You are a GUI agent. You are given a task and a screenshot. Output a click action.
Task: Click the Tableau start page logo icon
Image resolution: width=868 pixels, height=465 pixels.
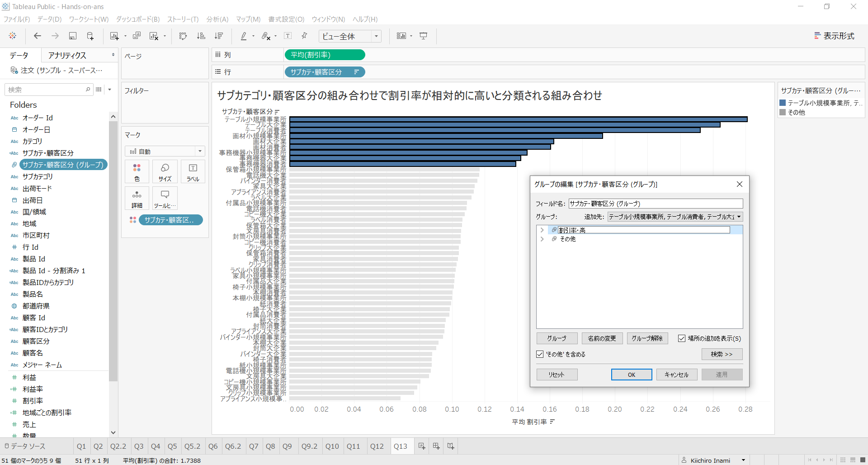click(x=13, y=36)
